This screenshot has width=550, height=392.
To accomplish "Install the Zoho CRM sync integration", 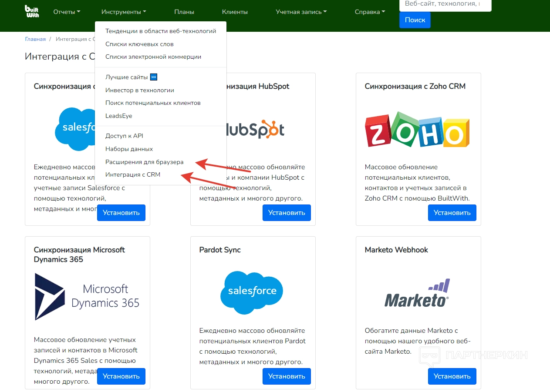I will click(452, 213).
